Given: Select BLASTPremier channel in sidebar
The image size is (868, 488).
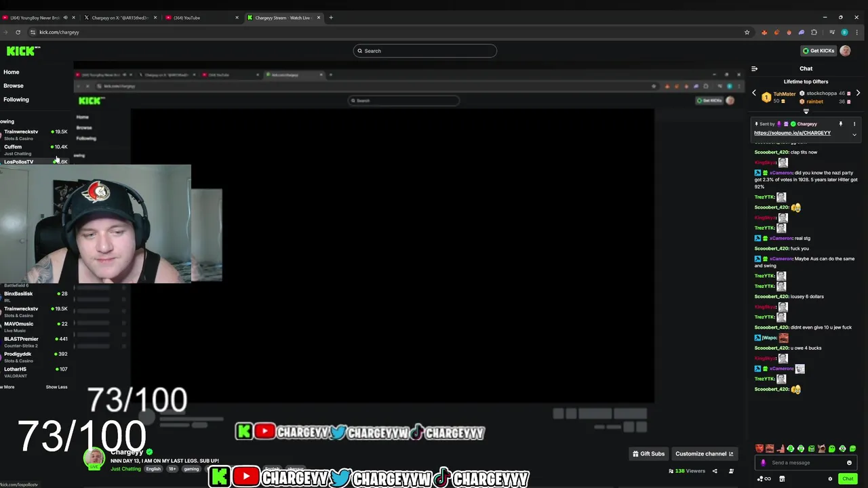Looking at the screenshot, I should pyautogui.click(x=34, y=342).
